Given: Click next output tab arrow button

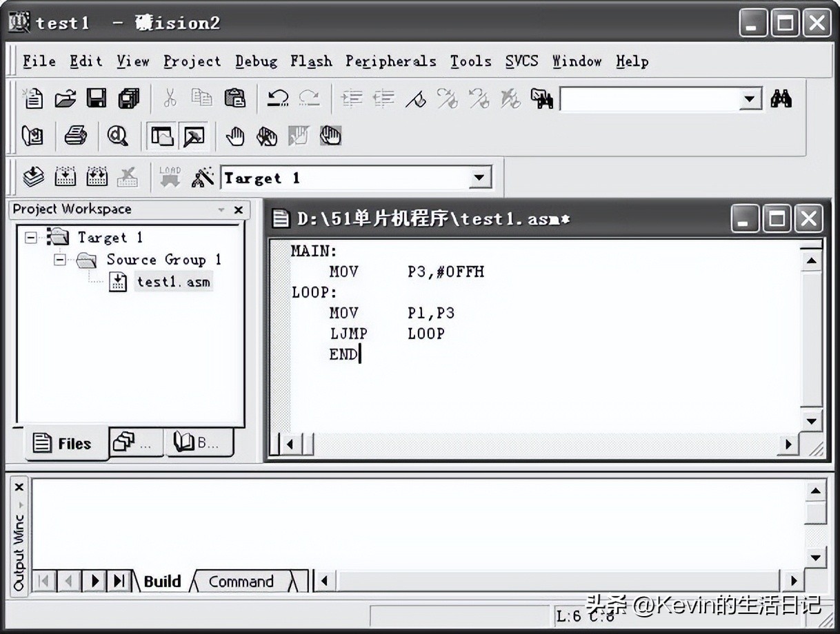Looking at the screenshot, I should tap(94, 581).
